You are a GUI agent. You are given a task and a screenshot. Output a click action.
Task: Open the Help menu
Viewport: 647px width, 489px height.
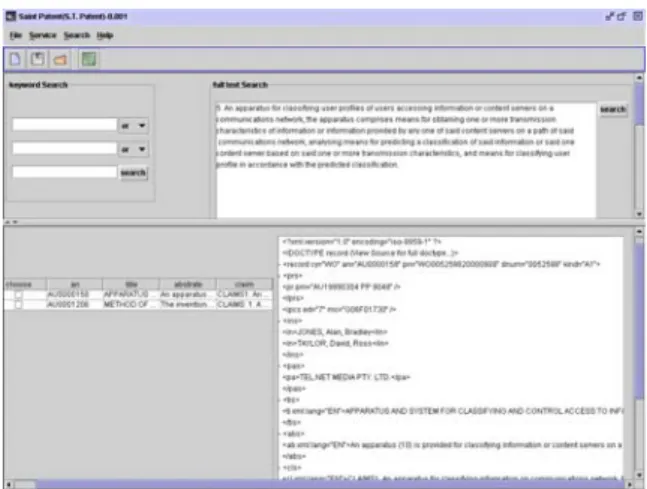[105, 35]
